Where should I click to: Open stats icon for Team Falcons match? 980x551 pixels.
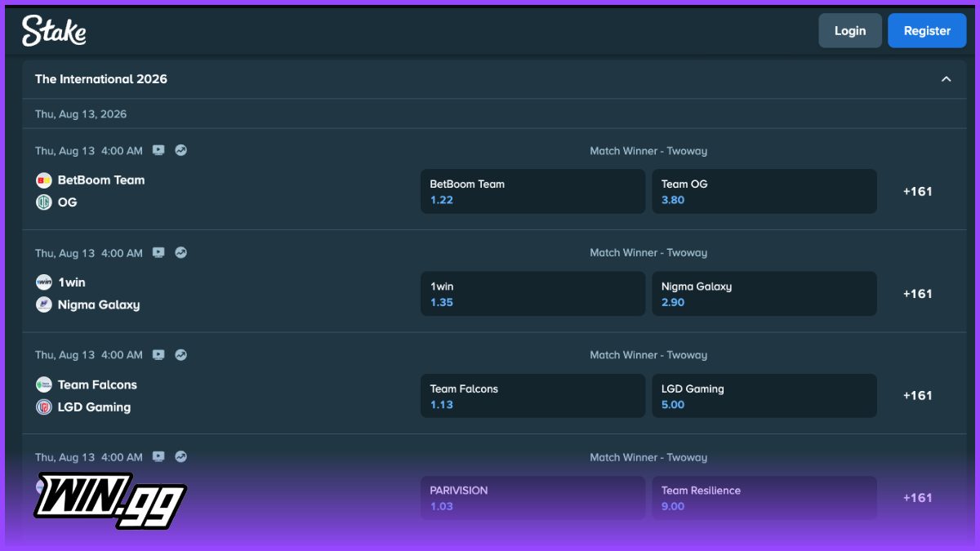click(181, 355)
